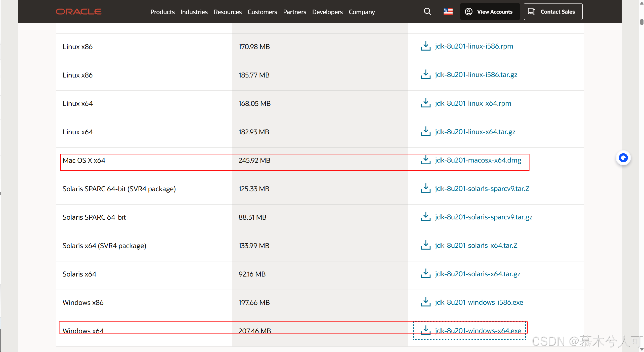Click the floating blue chat bubble icon

623,158
